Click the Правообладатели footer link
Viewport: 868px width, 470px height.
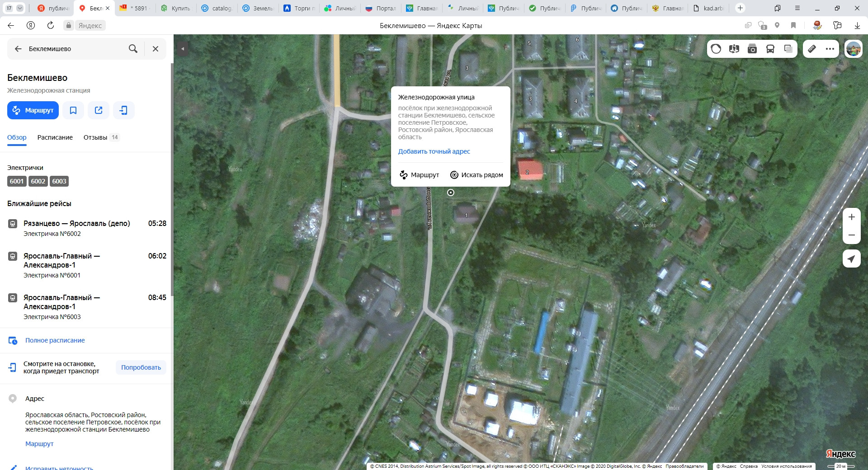684,466
